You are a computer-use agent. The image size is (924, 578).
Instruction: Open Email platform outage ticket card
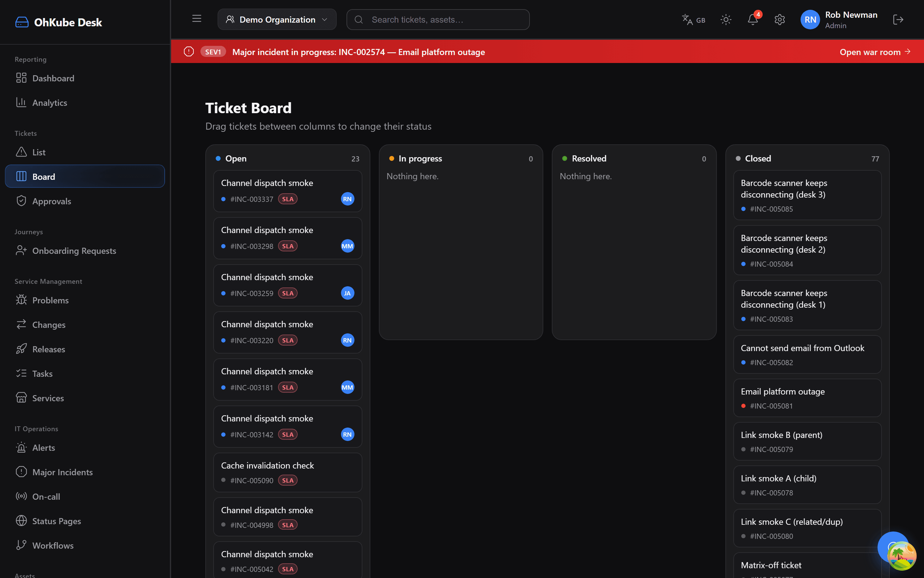click(807, 398)
